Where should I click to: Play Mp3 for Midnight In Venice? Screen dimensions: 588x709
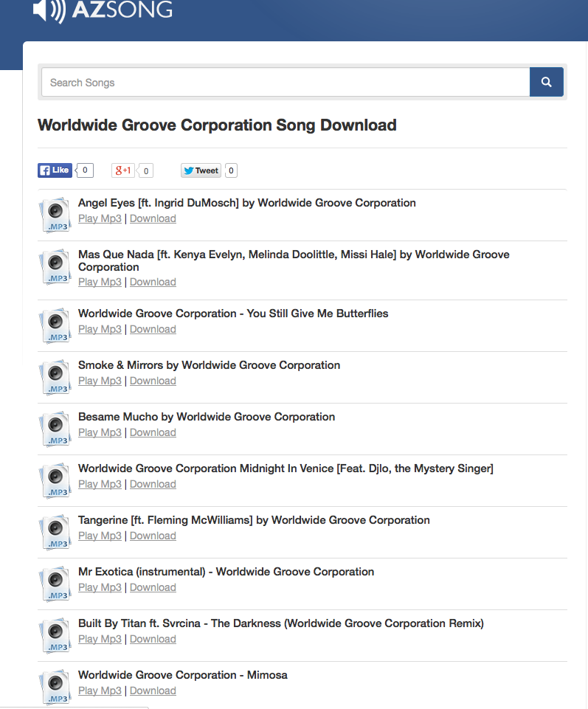point(100,484)
